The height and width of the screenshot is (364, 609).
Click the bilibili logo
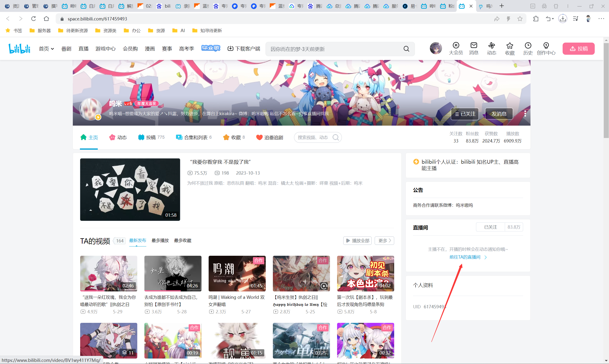coord(19,48)
